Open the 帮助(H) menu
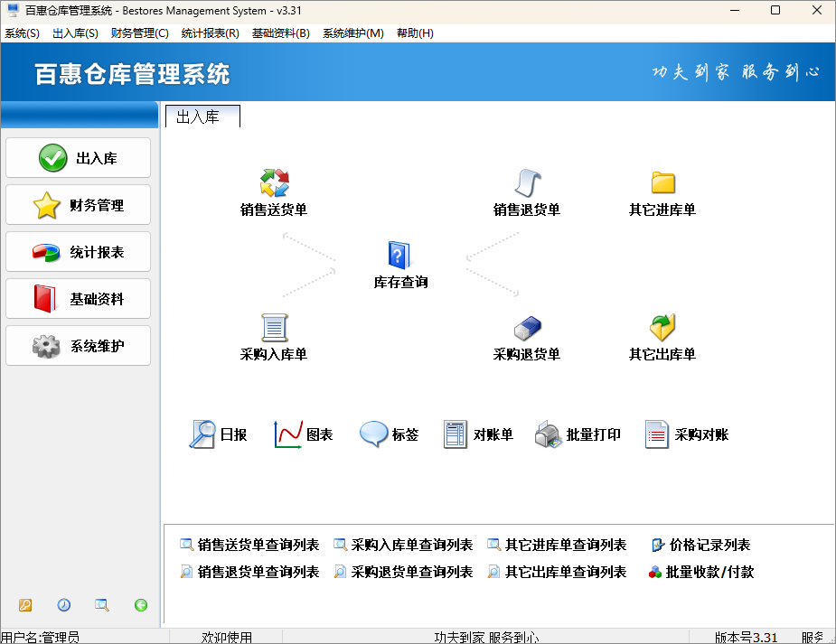 click(415, 33)
